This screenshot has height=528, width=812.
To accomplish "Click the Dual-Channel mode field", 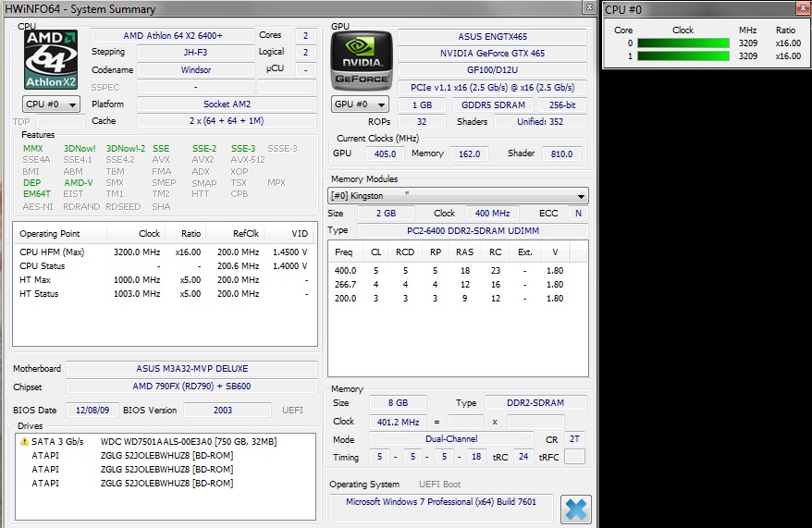I will click(451, 439).
